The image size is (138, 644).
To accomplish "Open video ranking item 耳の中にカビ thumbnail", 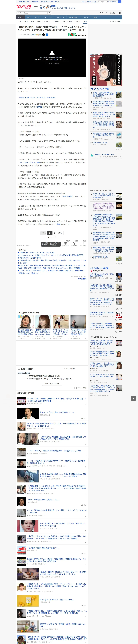I will pos(119,206).
